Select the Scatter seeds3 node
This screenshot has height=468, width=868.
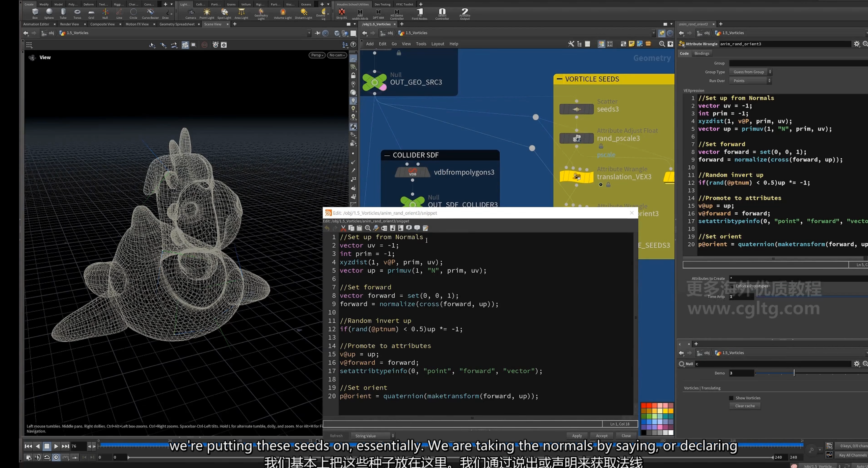tap(577, 109)
